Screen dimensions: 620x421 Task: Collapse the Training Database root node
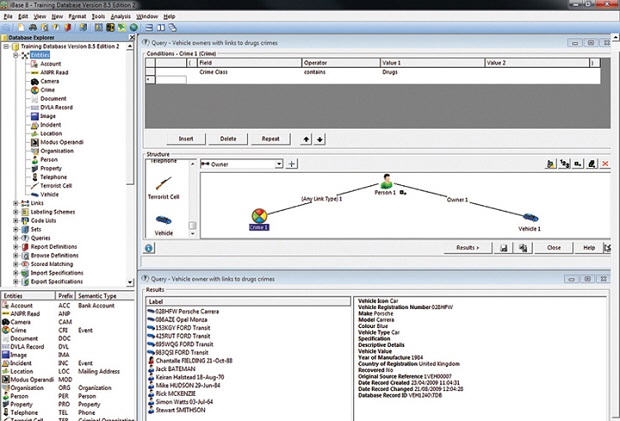pyautogui.click(x=6, y=46)
